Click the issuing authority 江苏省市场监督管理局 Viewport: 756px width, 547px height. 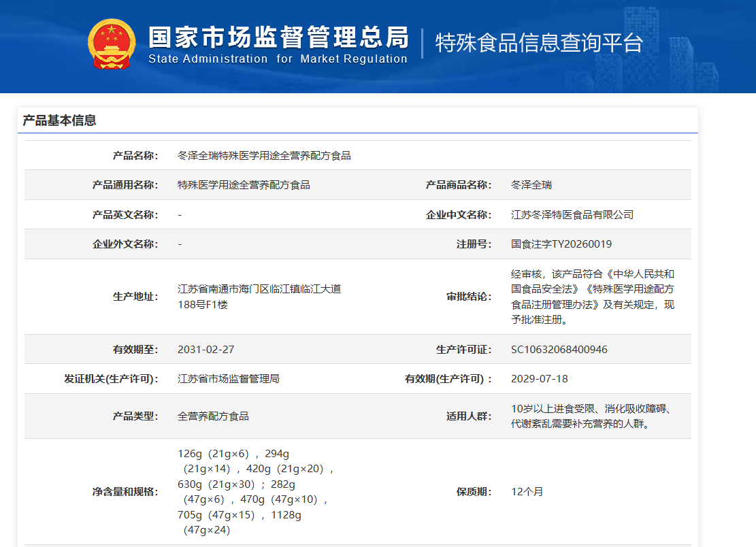pos(228,379)
